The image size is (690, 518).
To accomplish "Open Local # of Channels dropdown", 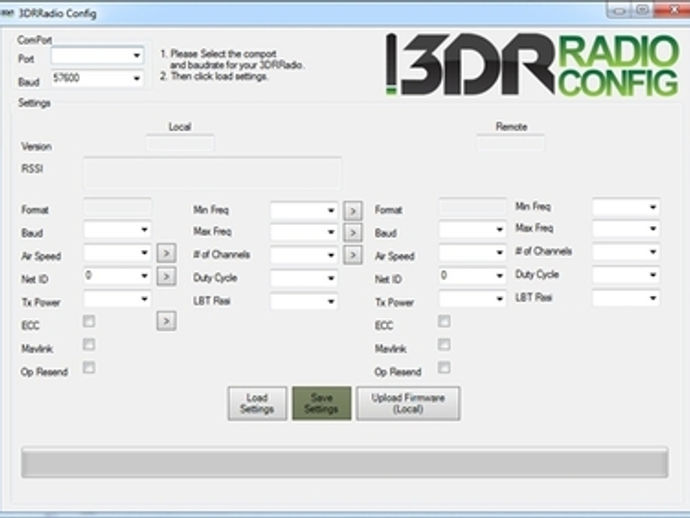I will 304,255.
